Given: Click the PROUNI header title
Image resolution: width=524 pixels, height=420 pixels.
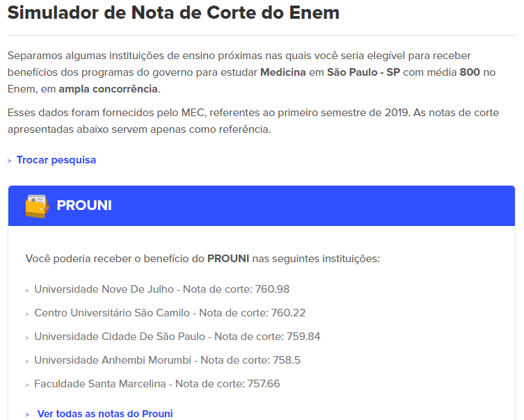Looking at the screenshot, I should tap(84, 205).
